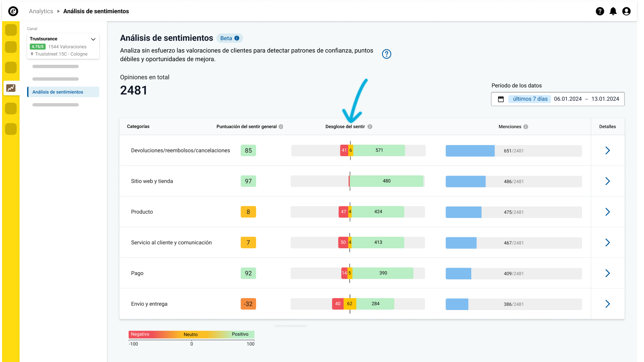Image resolution: width=644 pixels, height=362 pixels.
Task: Click info icon next to Menciones
Action: pos(526,127)
